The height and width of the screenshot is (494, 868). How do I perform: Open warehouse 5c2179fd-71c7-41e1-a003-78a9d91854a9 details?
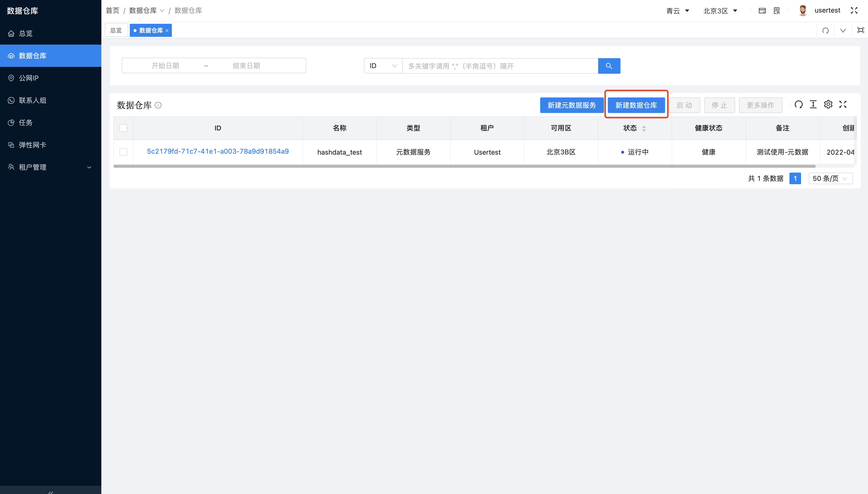click(x=217, y=151)
